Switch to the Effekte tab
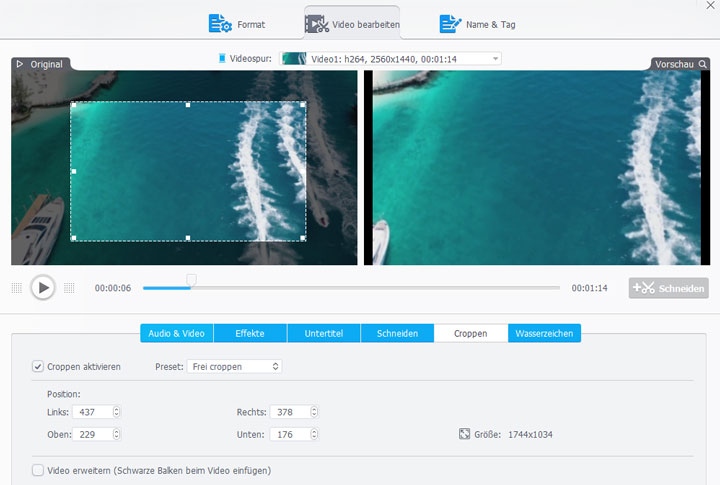The height and width of the screenshot is (485, 720). coord(250,333)
